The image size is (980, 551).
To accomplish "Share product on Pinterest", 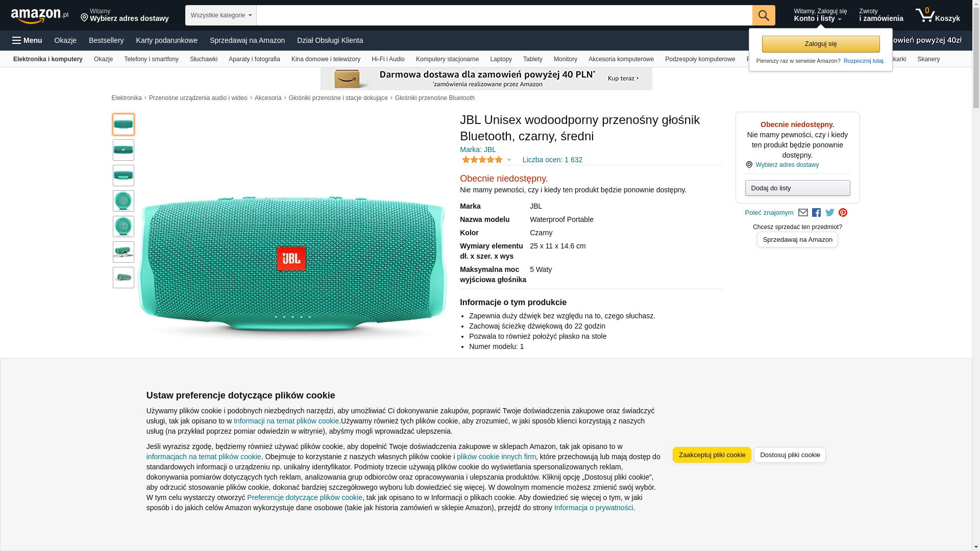I will click(x=843, y=213).
